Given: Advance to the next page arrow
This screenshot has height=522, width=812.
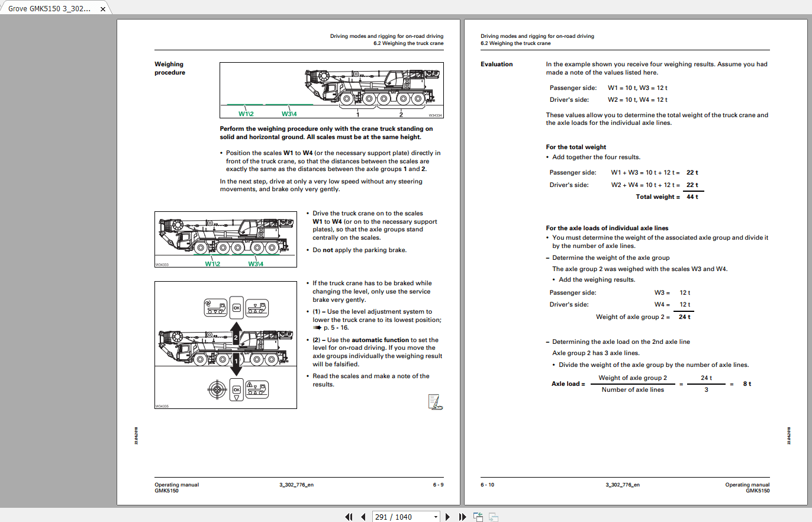Looking at the screenshot, I should 447,517.
